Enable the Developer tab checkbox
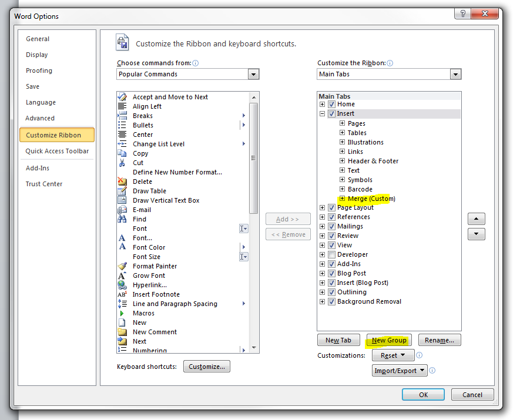520x420 pixels. coord(331,254)
